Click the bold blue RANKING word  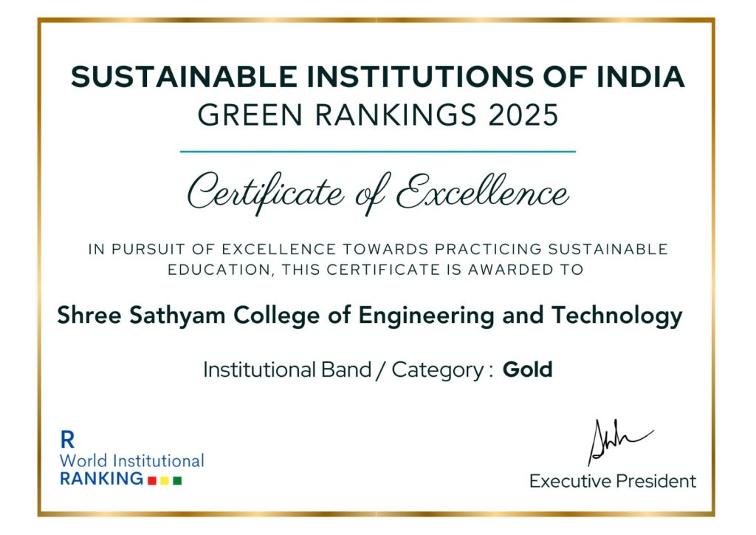(x=101, y=479)
